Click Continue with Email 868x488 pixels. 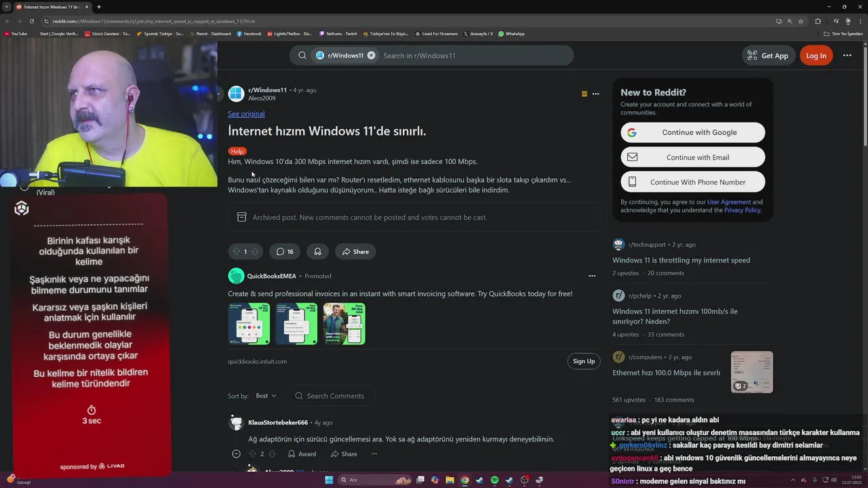[692, 157]
